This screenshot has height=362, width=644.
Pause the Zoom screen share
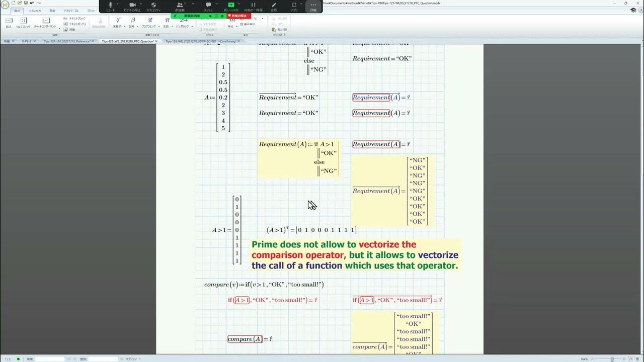(x=253, y=6)
